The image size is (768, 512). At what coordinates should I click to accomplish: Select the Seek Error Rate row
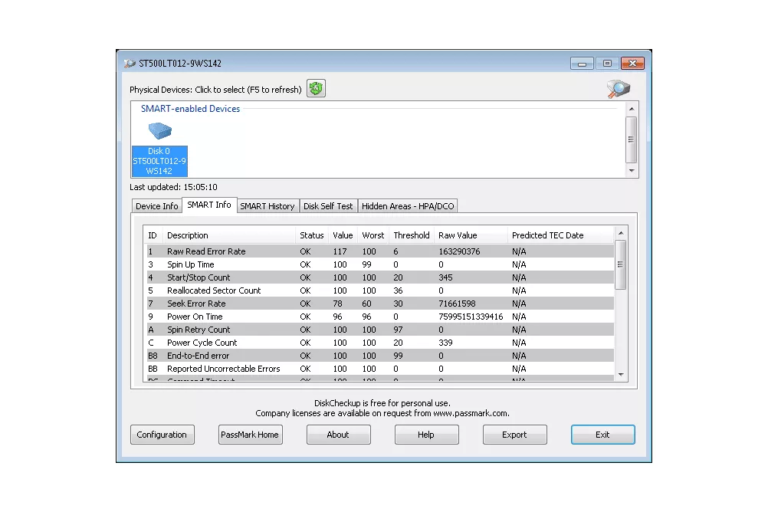196,303
